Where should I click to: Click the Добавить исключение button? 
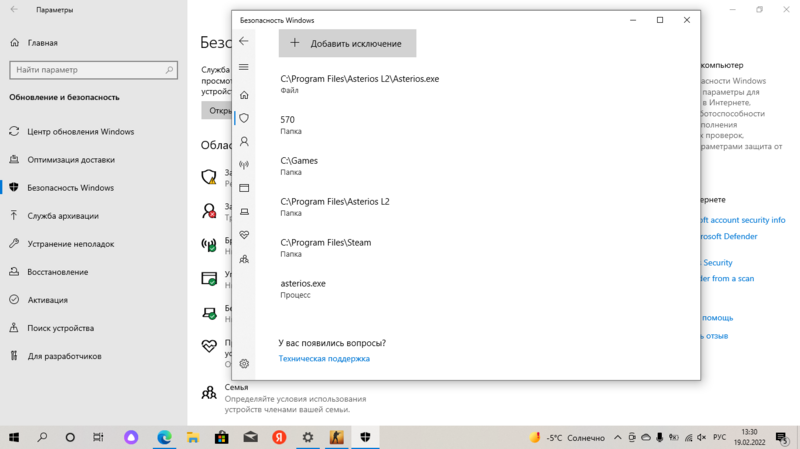[x=347, y=43]
